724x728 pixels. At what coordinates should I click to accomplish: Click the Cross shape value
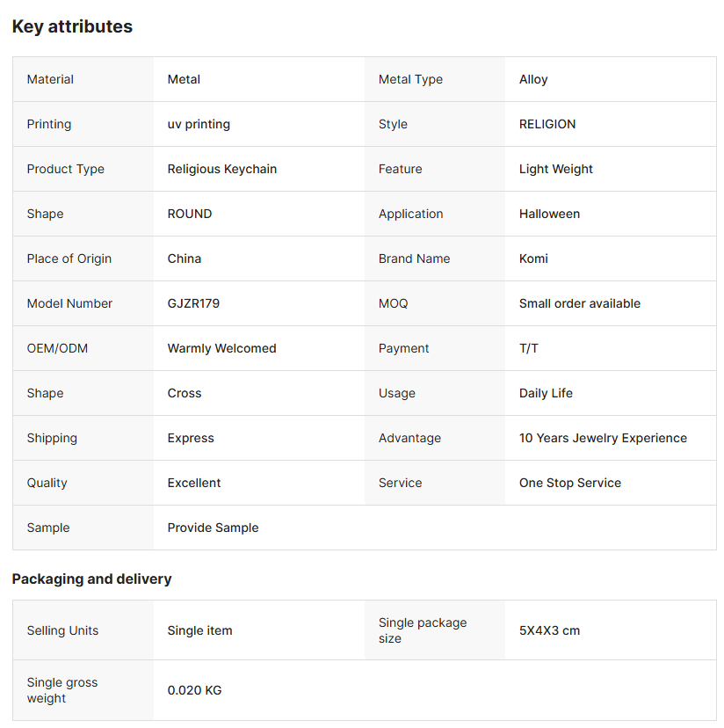tap(185, 393)
